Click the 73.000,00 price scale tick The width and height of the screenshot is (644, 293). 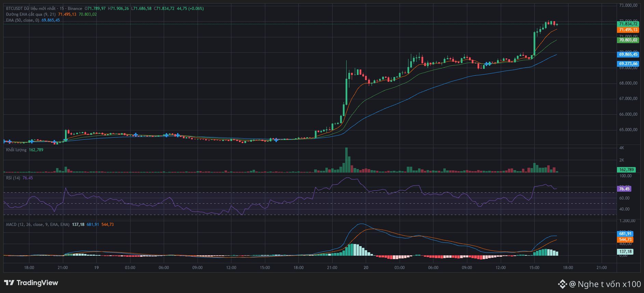coord(628,5)
